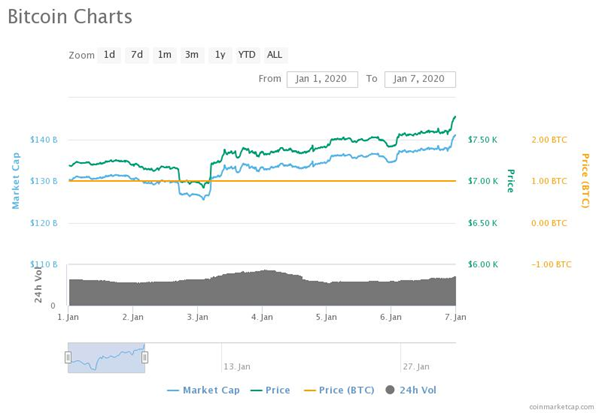Screen dimensions: 602x413
Task: Set zoom range to 1y
Action: tap(220, 55)
